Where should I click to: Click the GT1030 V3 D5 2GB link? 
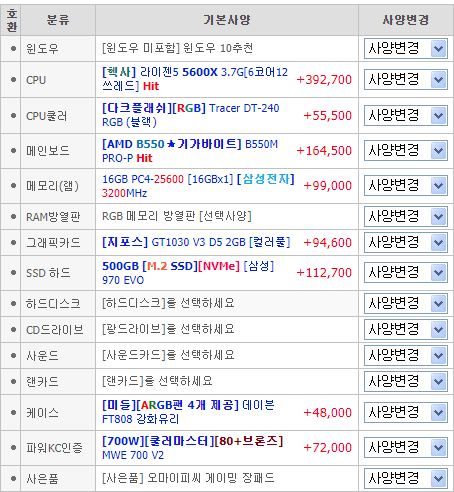click(x=196, y=242)
